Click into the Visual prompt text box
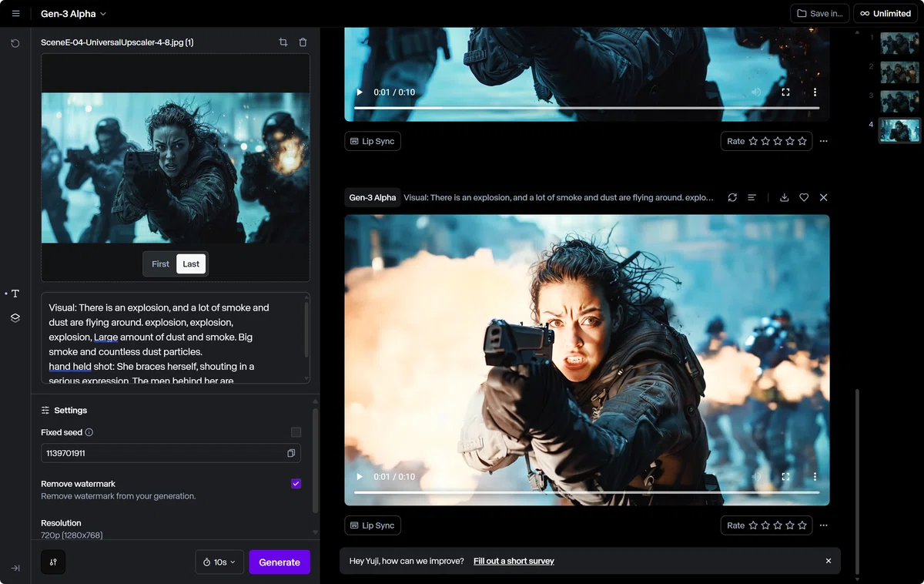 [176, 337]
